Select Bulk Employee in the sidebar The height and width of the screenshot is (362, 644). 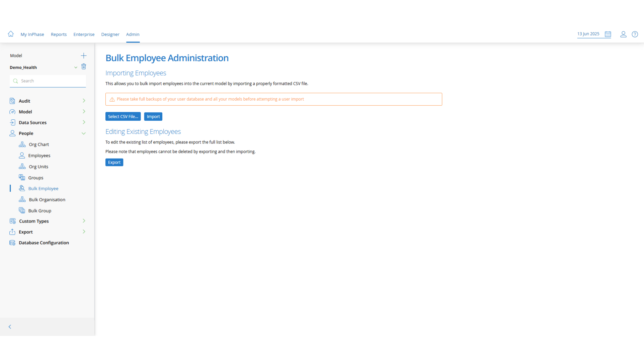43,188
